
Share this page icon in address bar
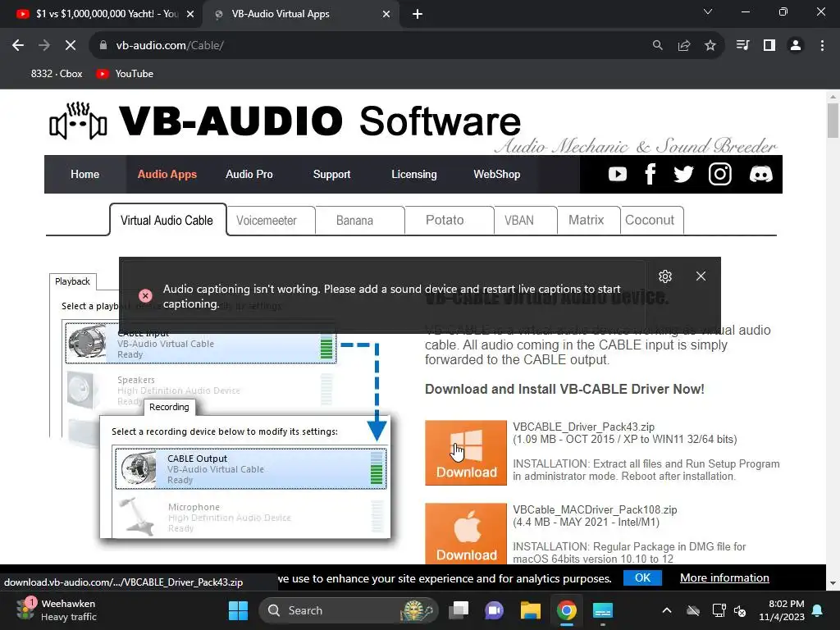[684, 46]
